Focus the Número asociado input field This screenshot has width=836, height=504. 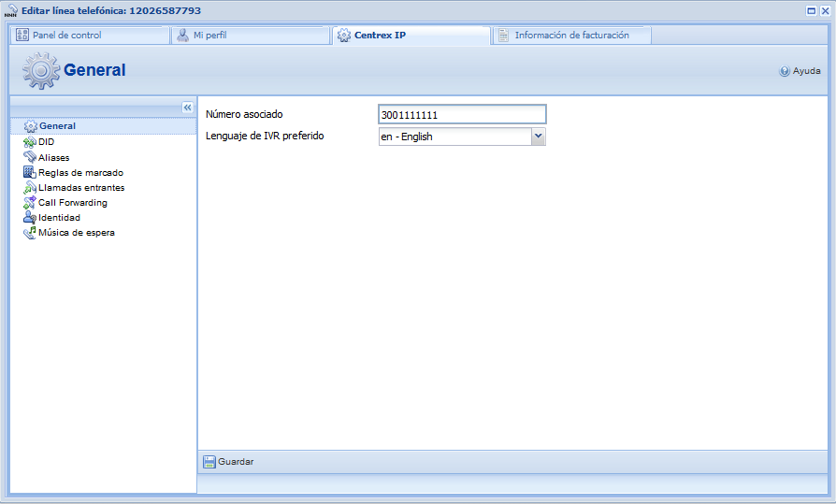tap(462, 115)
